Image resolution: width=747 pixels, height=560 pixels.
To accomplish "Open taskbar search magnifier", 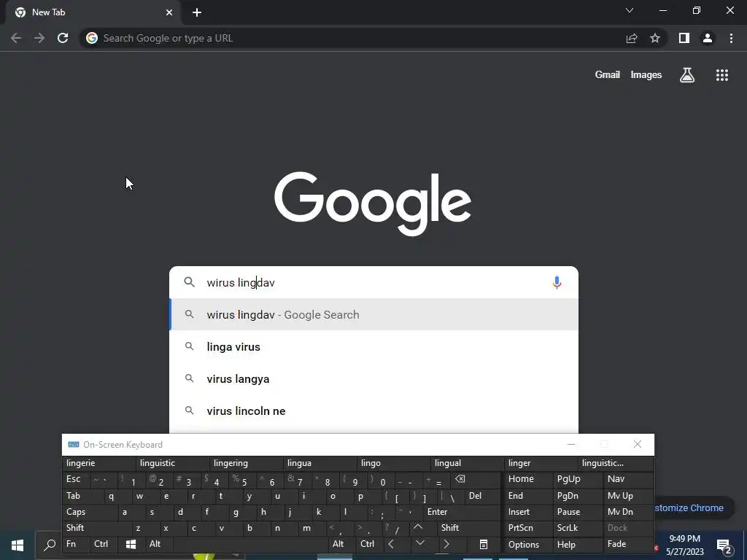I will [50, 545].
